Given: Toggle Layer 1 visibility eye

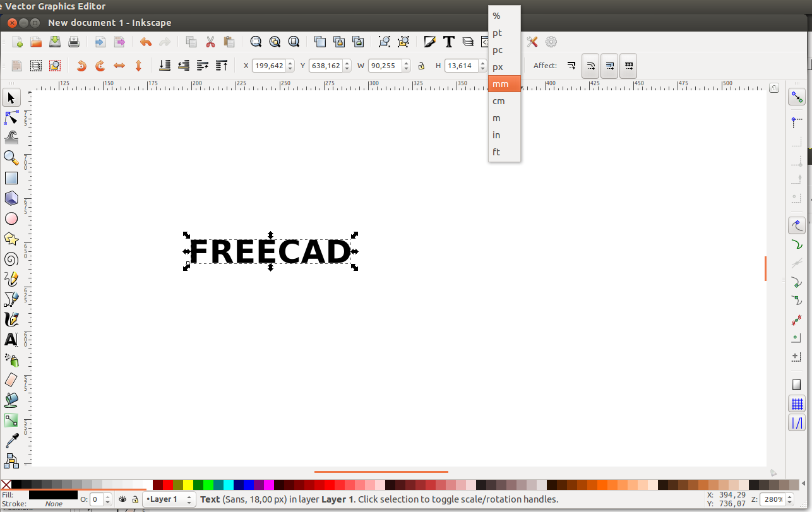Looking at the screenshot, I should tap(122, 499).
